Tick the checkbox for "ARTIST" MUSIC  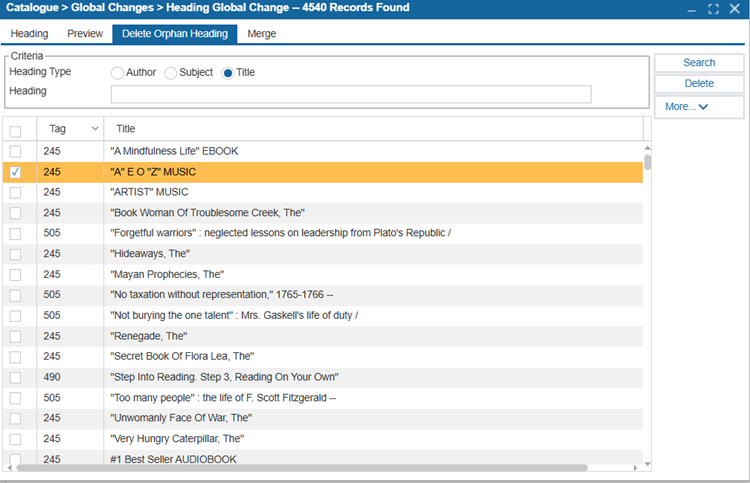tap(15, 192)
